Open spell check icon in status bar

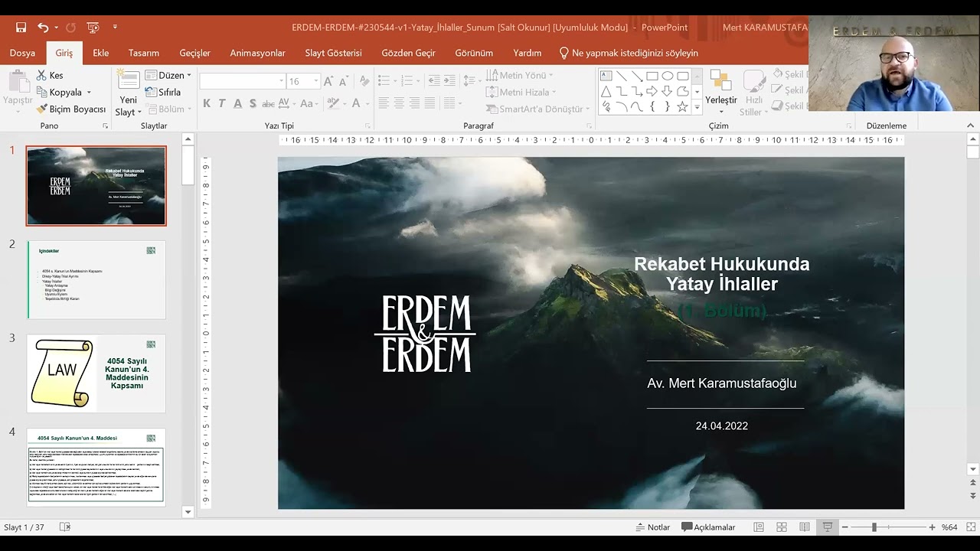(x=65, y=527)
